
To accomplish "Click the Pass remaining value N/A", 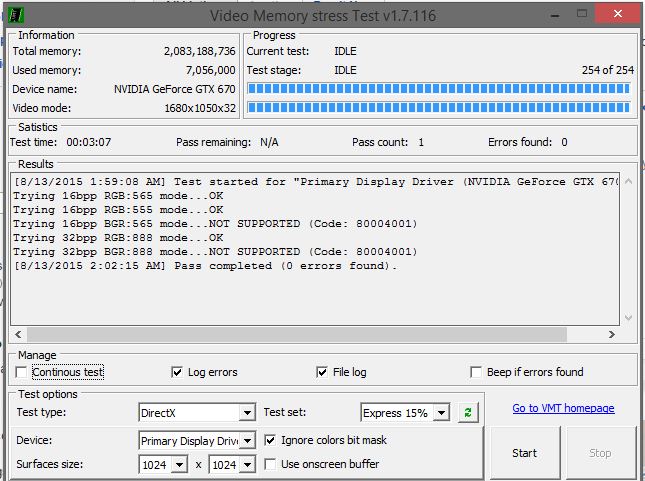I will pos(269,142).
